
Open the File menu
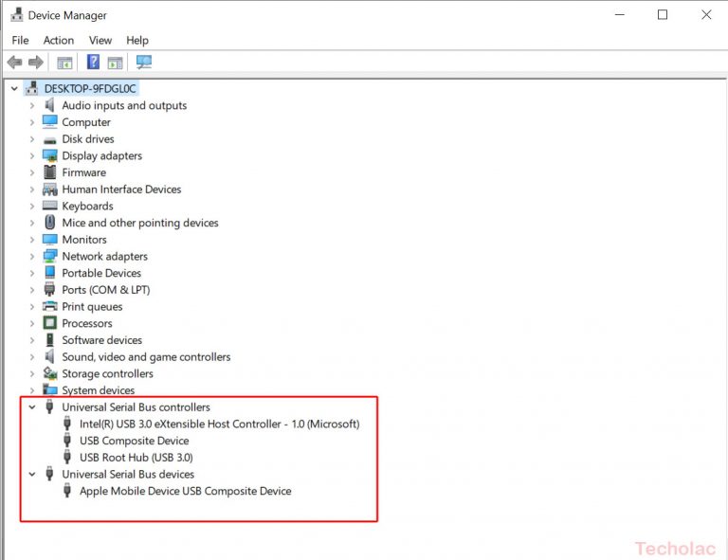click(20, 41)
